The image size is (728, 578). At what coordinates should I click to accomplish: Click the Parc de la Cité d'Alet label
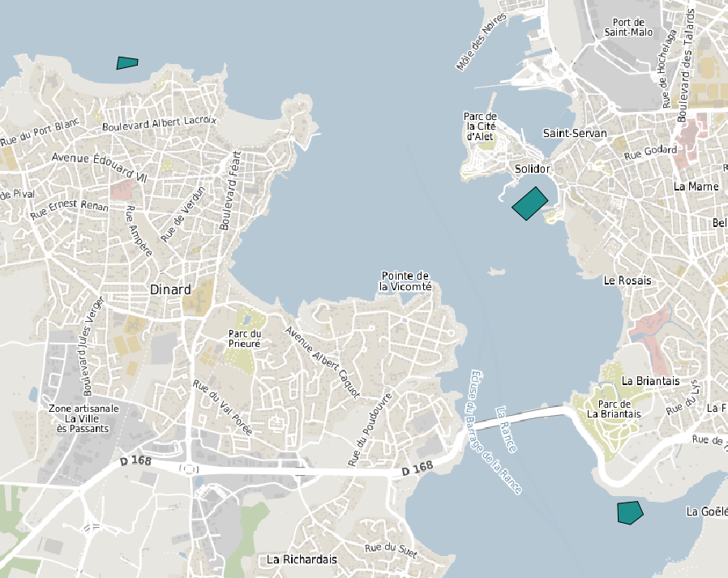pos(481,126)
